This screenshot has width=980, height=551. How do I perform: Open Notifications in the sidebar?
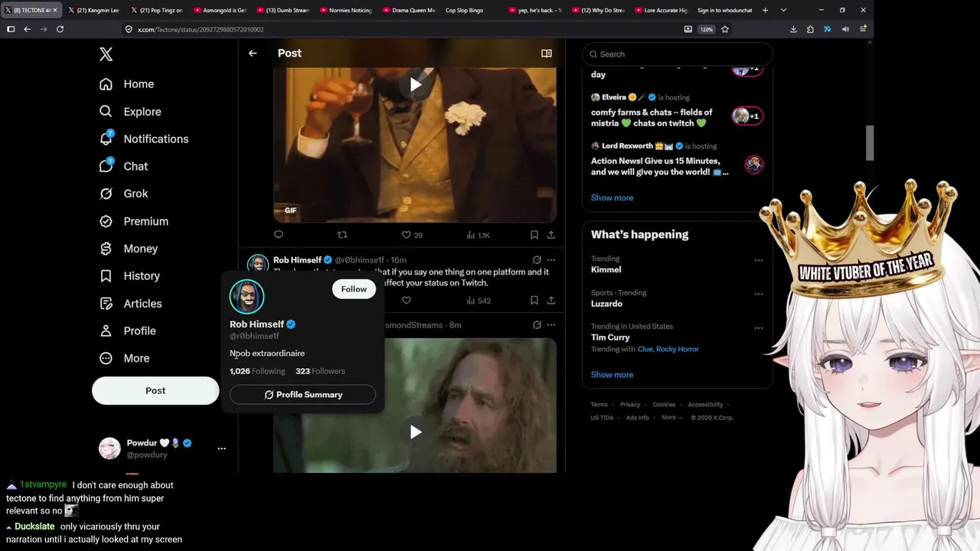(144, 139)
